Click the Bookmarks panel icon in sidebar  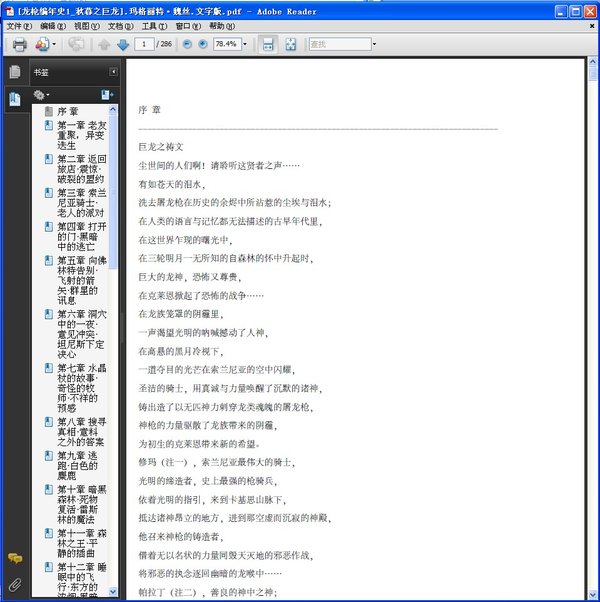pos(15,99)
